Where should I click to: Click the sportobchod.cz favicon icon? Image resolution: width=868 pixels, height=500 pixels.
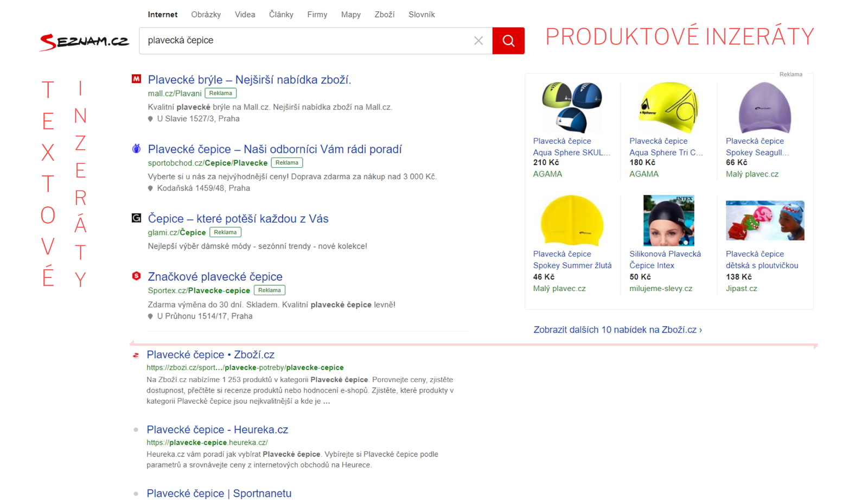136,149
